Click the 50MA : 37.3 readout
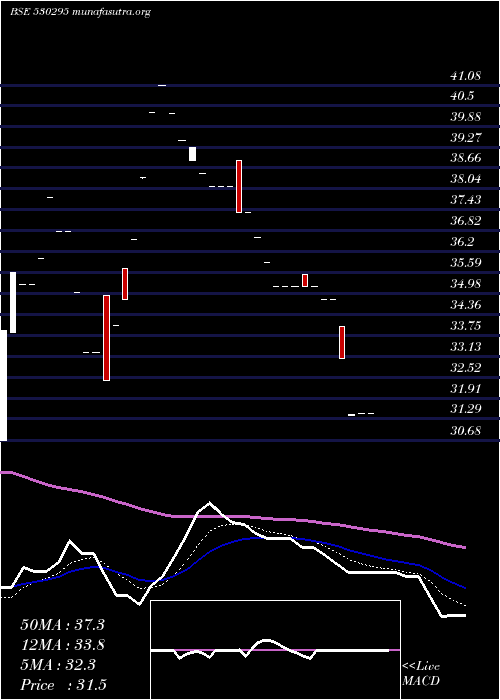Viewport: 500px width, 700px height. (62, 625)
